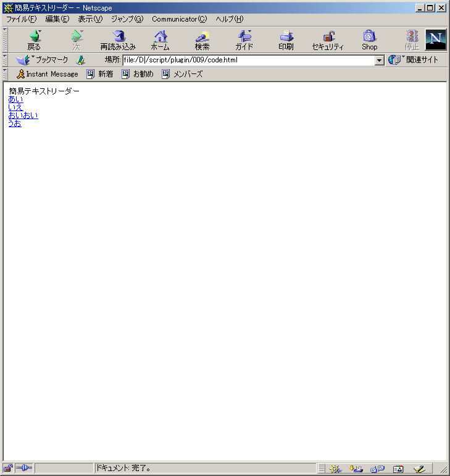This screenshot has height=476, width=450.
Task: Click the Netscape title bar icon
Action: tap(8, 8)
